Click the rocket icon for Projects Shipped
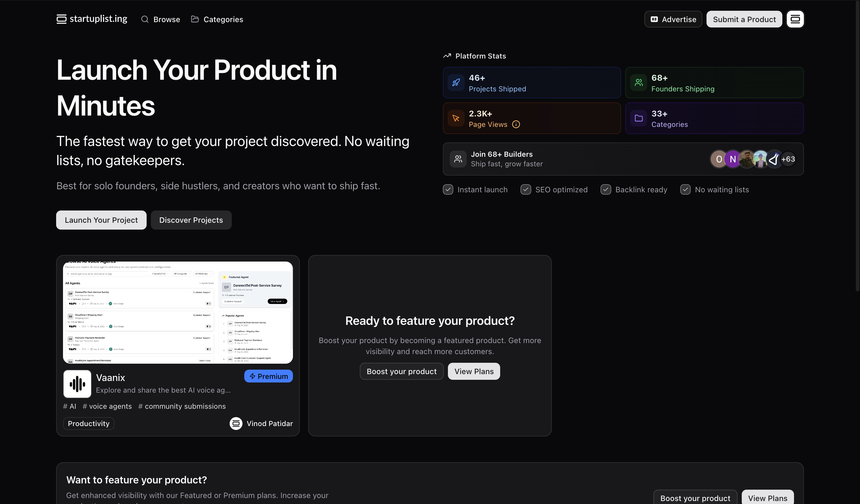This screenshot has height=504, width=860. [x=456, y=83]
